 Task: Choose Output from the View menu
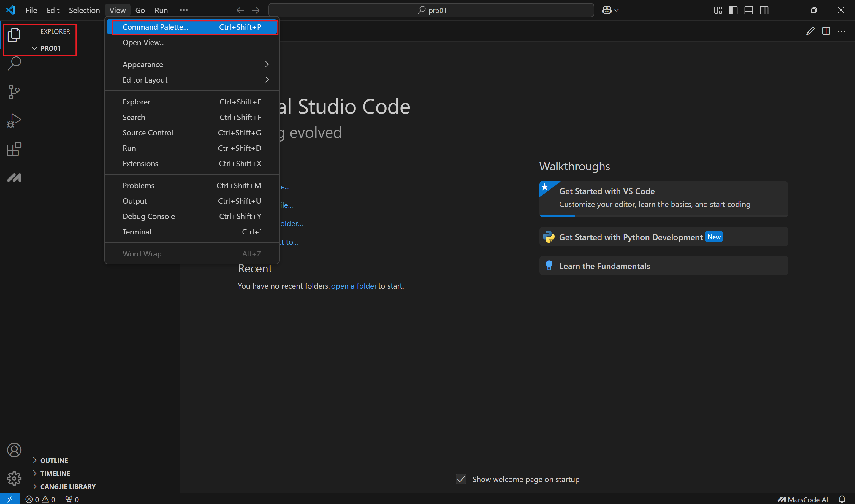[x=192, y=201]
